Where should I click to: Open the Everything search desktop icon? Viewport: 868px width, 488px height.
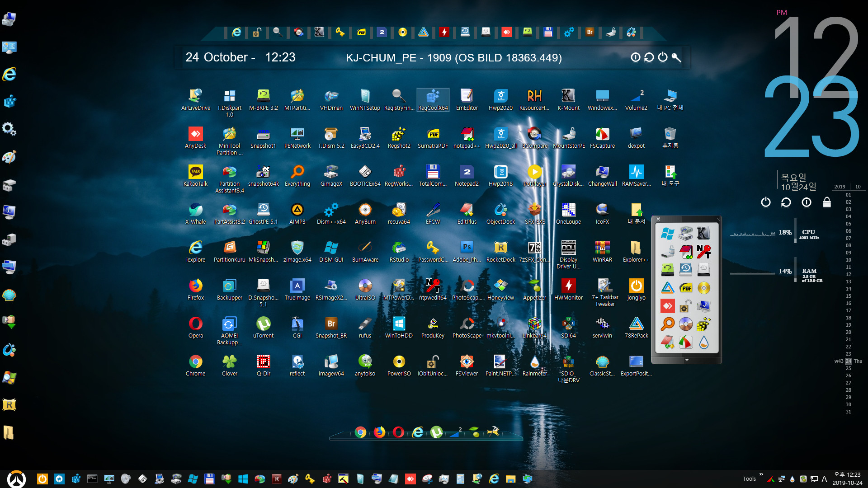(297, 175)
